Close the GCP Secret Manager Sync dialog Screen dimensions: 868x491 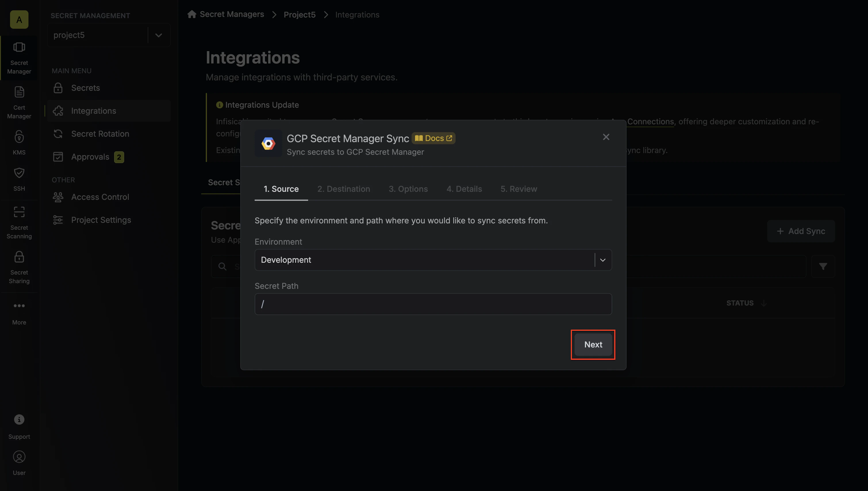[x=606, y=137]
